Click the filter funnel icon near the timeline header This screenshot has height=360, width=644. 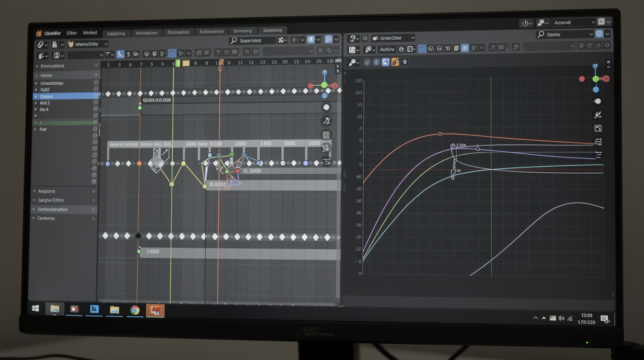click(x=218, y=52)
